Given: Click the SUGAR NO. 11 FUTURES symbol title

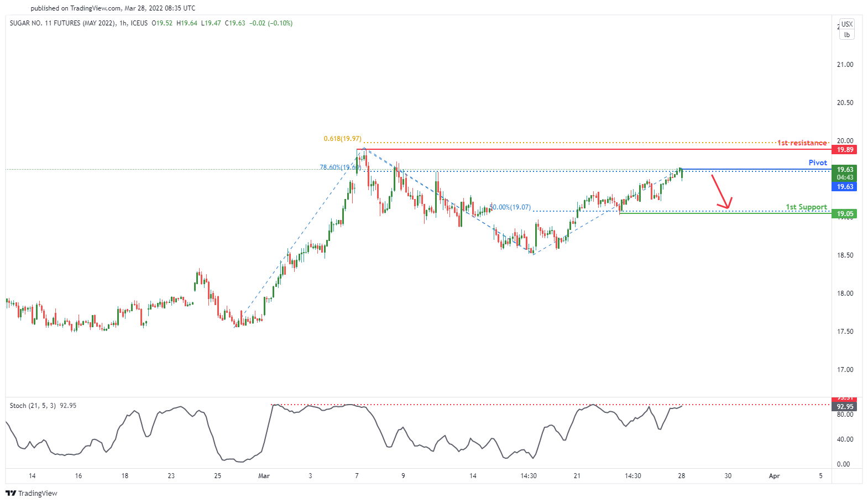Looking at the screenshot, I should click(63, 23).
